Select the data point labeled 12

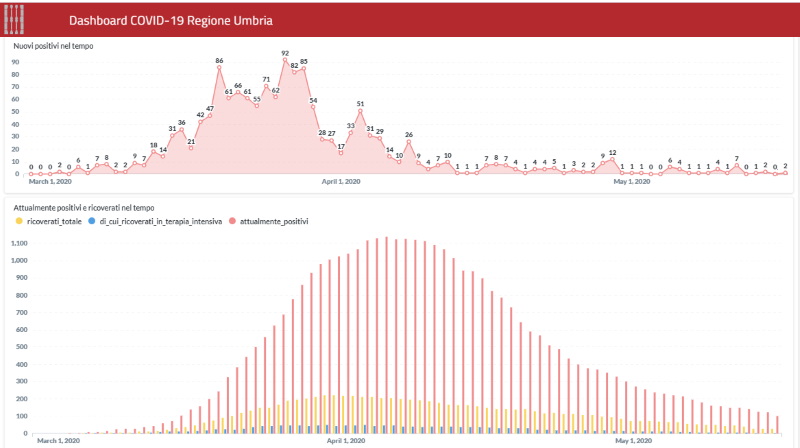[x=612, y=159]
